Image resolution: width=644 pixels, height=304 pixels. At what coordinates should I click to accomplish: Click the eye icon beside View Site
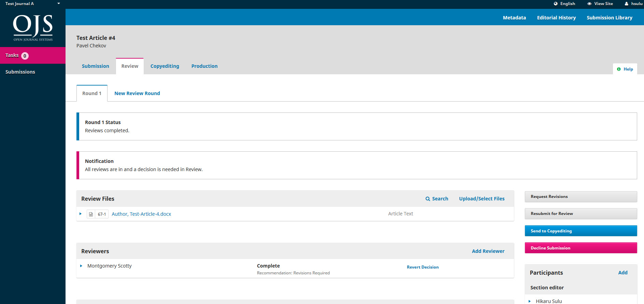point(589,4)
